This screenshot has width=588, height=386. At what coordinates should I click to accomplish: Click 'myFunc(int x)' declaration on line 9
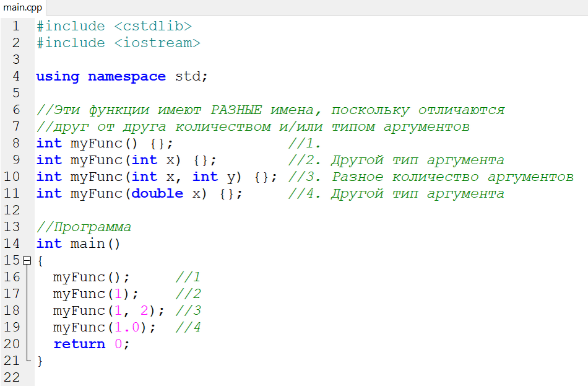coord(126,160)
